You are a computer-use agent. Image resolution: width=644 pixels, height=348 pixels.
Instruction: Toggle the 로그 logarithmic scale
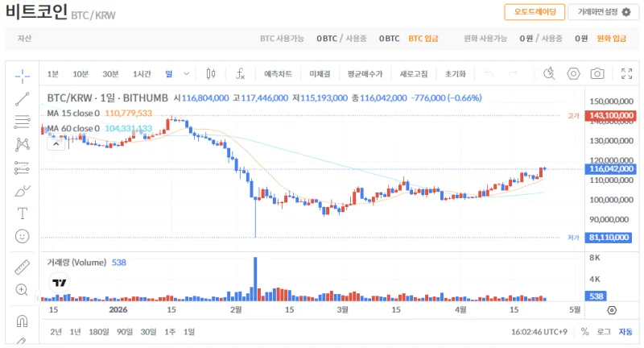tap(604, 332)
